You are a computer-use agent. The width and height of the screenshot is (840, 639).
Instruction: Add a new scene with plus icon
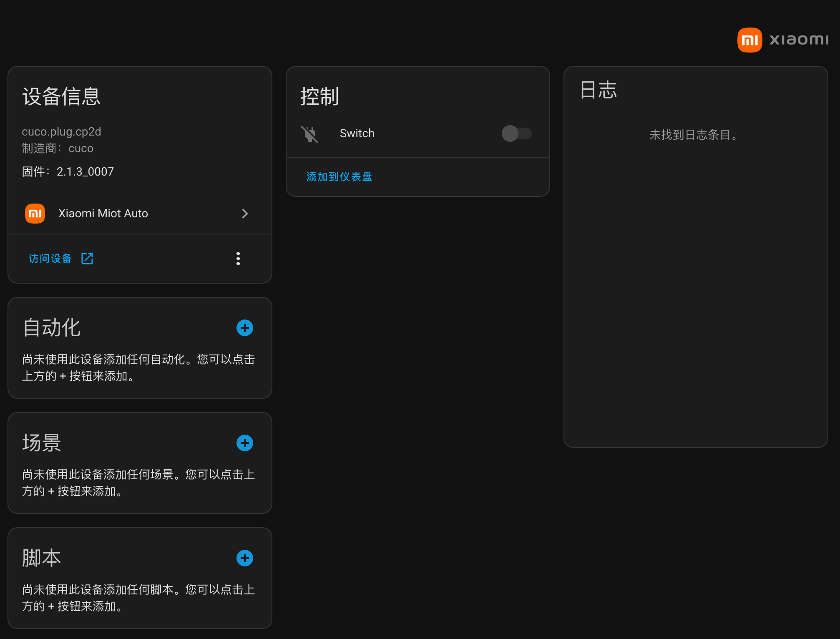[245, 443]
